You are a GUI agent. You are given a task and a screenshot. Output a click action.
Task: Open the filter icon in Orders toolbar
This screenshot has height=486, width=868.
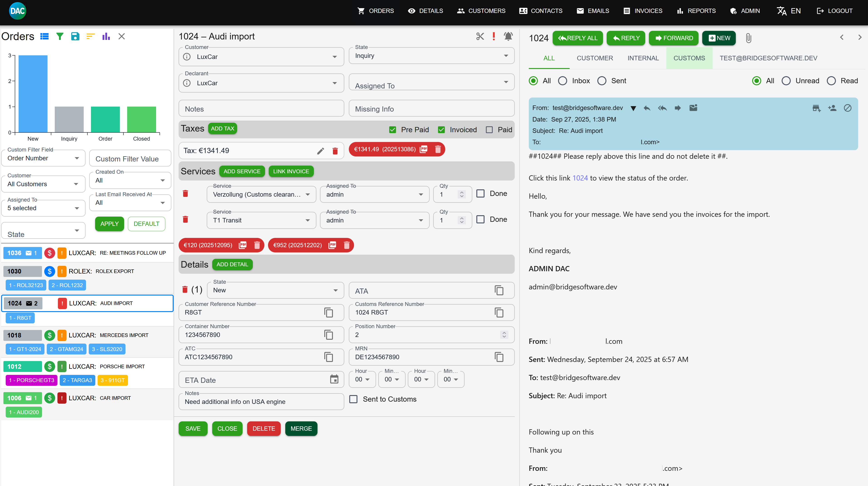pos(60,36)
